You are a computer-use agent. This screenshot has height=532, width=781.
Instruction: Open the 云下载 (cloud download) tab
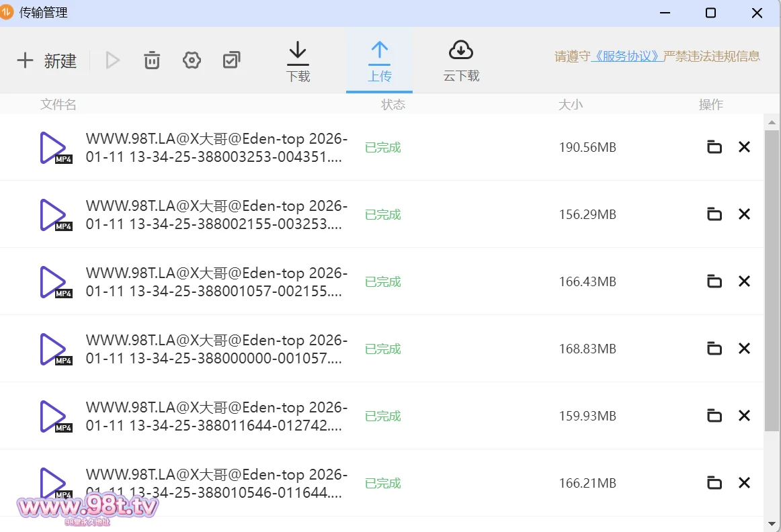[x=461, y=62]
